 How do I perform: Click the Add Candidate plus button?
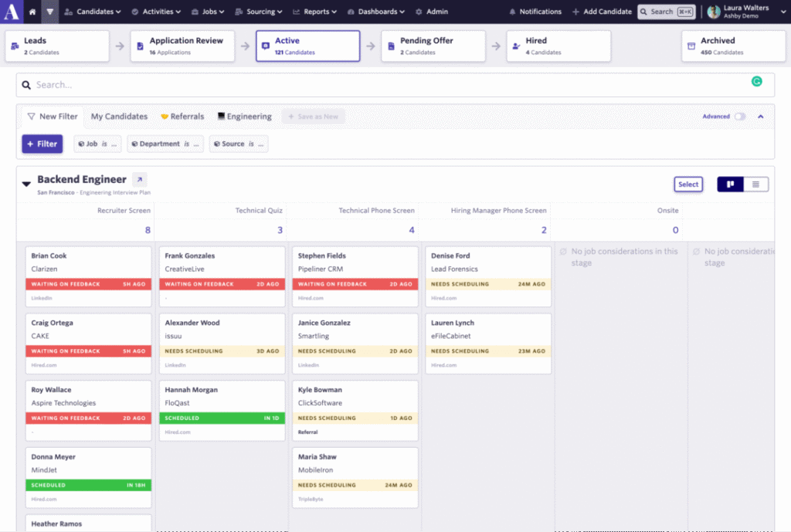[x=602, y=12]
